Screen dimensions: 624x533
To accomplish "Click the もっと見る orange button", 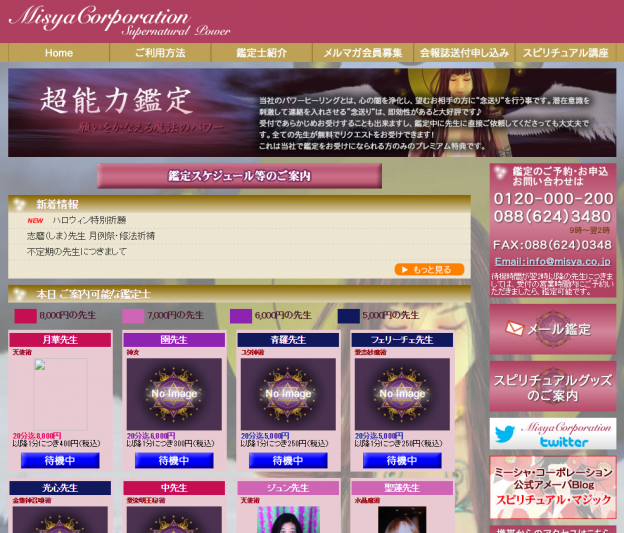I will tap(429, 269).
